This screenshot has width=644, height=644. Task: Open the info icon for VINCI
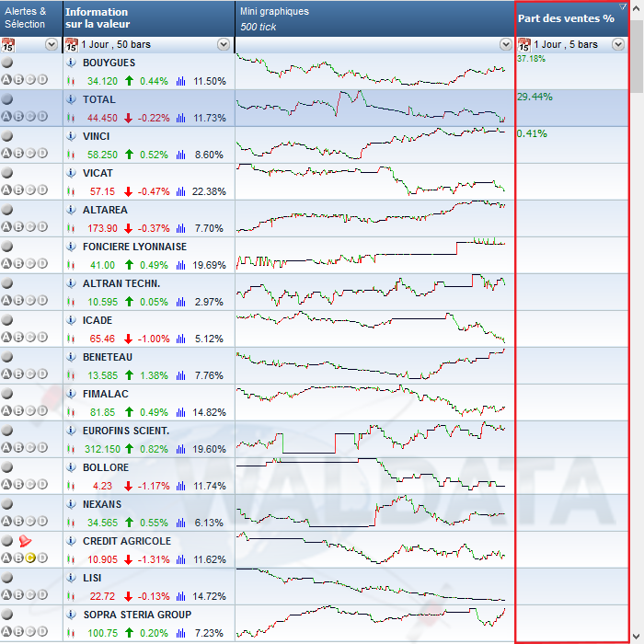[x=71, y=136]
